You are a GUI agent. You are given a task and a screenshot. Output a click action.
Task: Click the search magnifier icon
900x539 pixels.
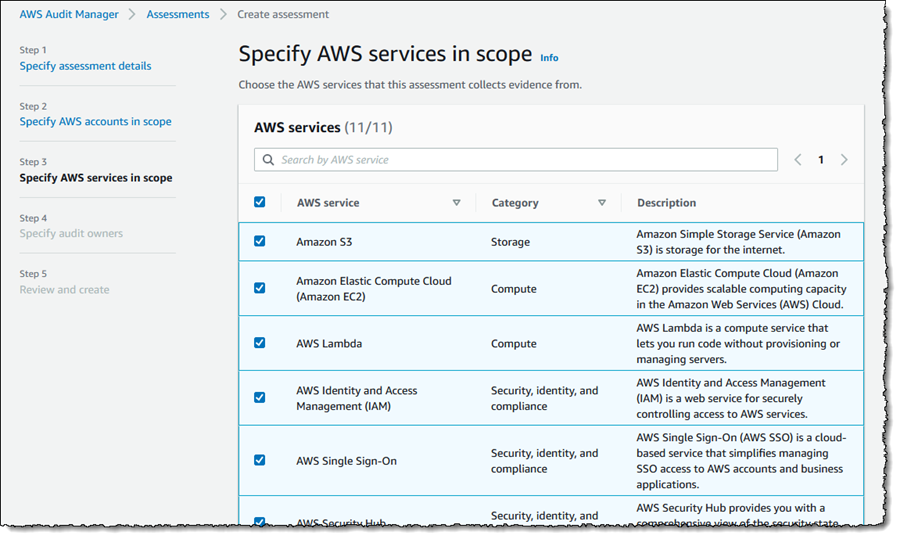click(x=268, y=160)
